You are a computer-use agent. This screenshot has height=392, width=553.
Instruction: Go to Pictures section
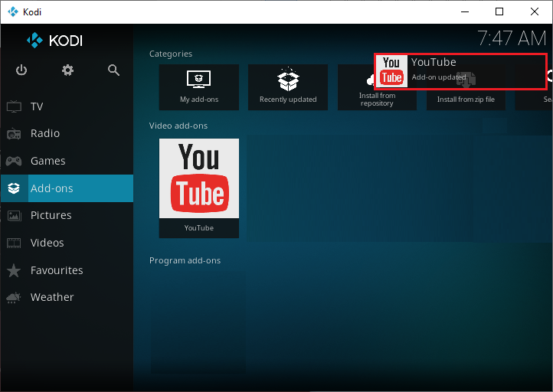[x=67, y=215]
